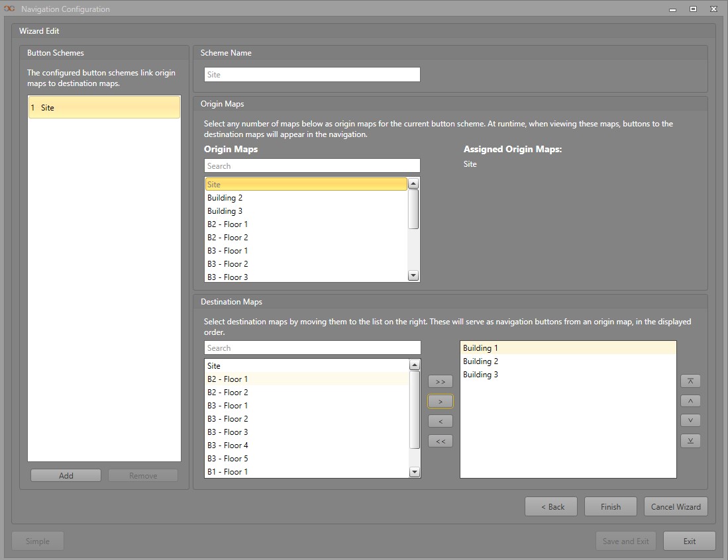Click the Scheme Name text field
This screenshot has width=728, height=560.
[x=312, y=75]
